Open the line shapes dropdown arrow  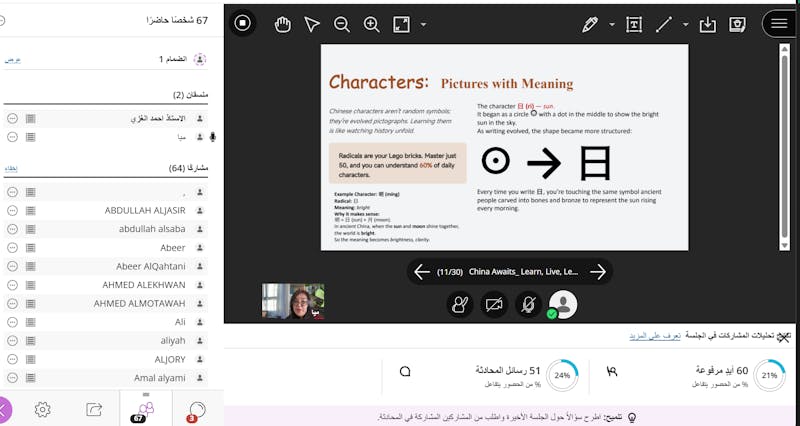pos(686,24)
